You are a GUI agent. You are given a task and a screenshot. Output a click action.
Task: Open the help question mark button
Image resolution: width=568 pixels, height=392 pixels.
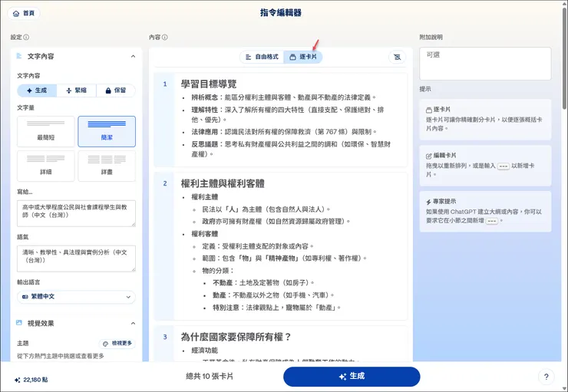coord(547,377)
